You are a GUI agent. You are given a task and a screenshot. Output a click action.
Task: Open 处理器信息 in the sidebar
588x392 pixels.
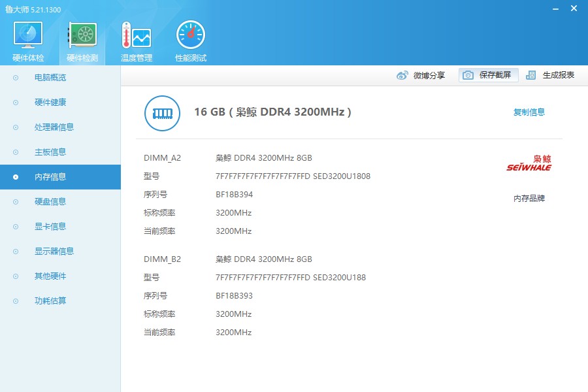54,127
